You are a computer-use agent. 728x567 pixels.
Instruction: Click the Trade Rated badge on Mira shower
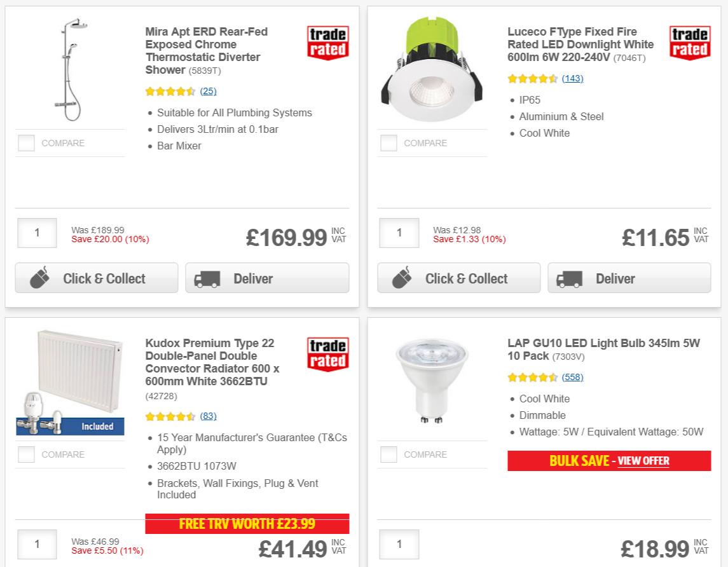pyautogui.click(x=327, y=42)
